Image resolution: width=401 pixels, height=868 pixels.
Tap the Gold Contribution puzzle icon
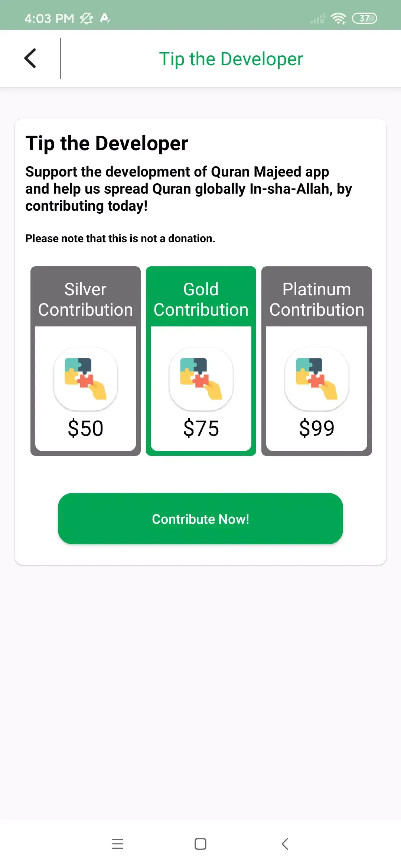point(201,379)
